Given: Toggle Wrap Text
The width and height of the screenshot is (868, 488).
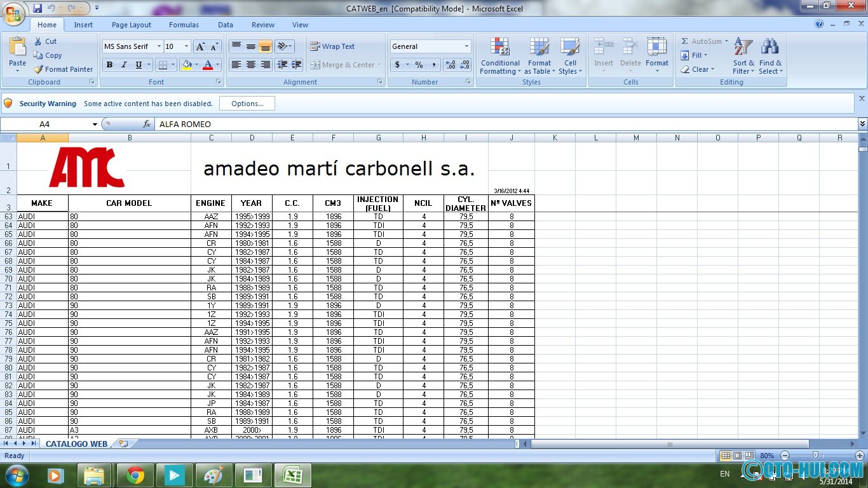Looking at the screenshot, I should [x=332, y=46].
